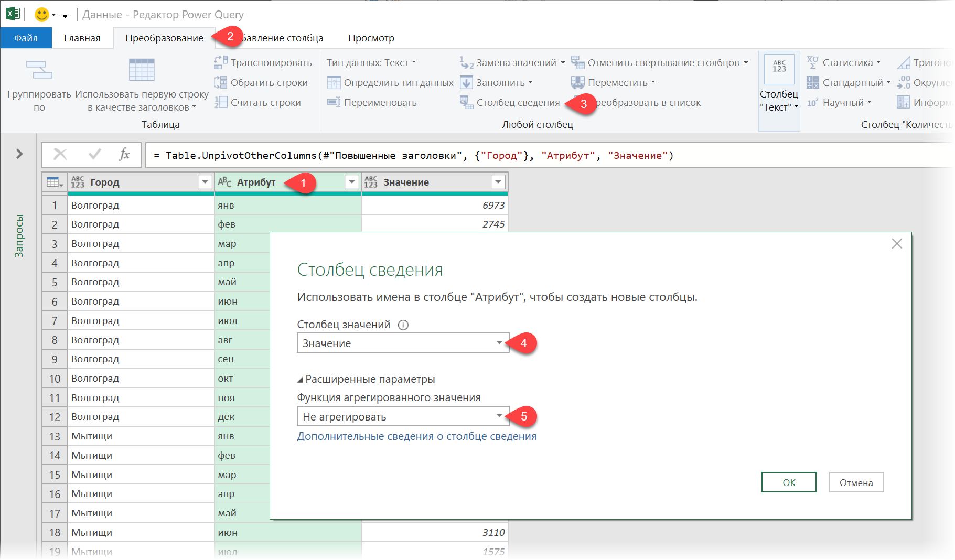Screen dimensions: 955x560
Task: Click the Statistics sigma icon
Action: [x=813, y=62]
